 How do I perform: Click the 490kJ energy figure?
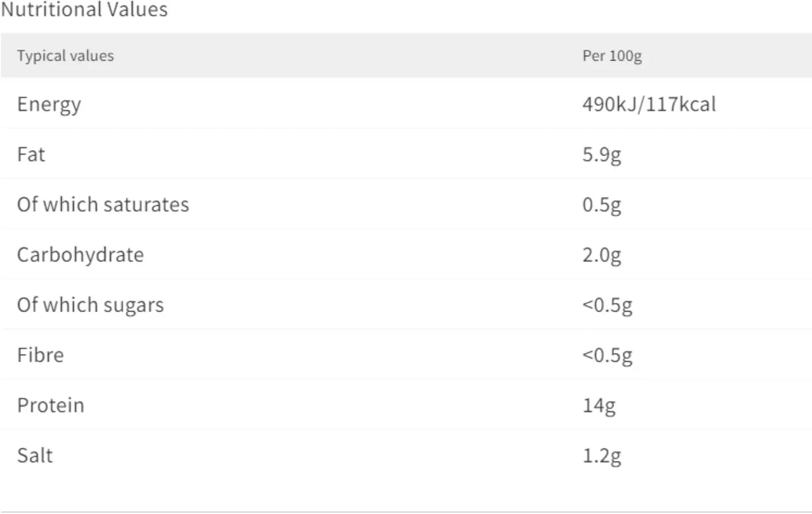610,105
